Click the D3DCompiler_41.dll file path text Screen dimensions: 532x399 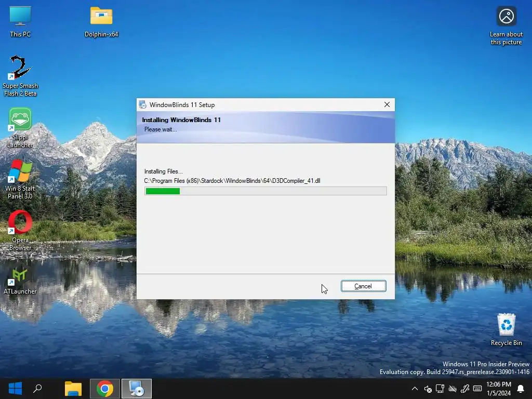(232, 181)
